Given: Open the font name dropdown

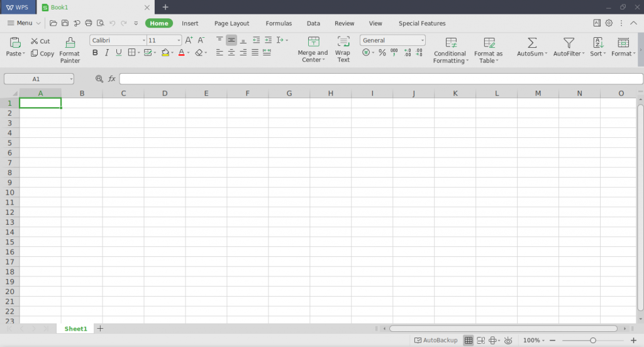Looking at the screenshot, I should coord(144,40).
